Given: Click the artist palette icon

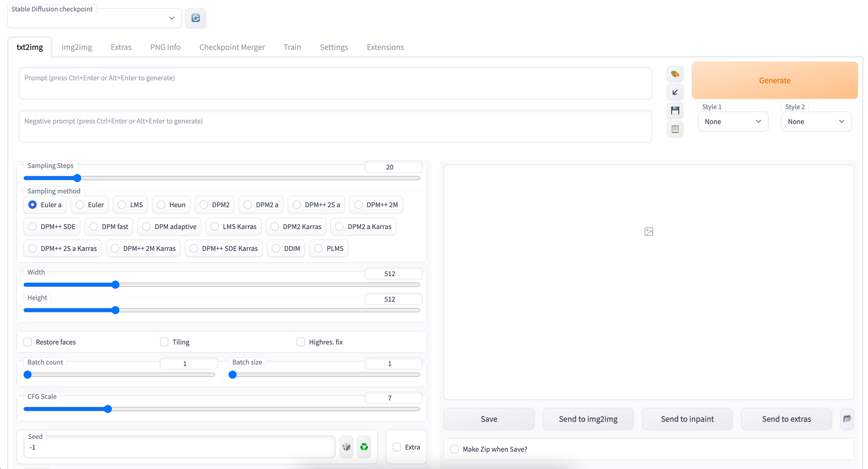Looking at the screenshot, I should point(675,74).
